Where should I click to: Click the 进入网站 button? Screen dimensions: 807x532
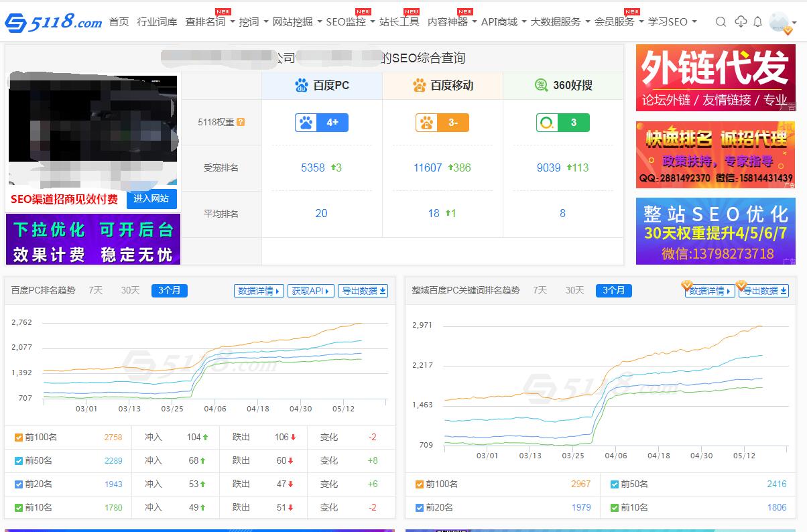click(x=151, y=199)
